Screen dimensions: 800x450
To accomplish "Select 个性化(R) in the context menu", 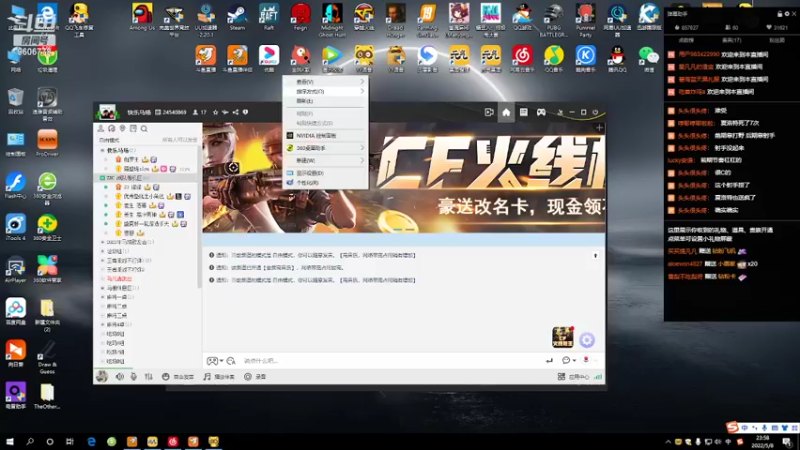I will 325,183.
